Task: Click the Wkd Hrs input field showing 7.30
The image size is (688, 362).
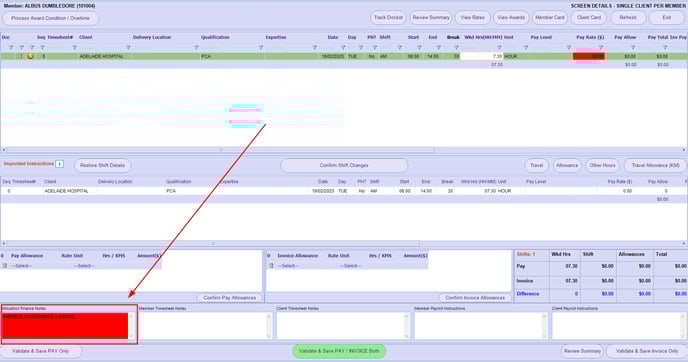Action: (x=482, y=56)
